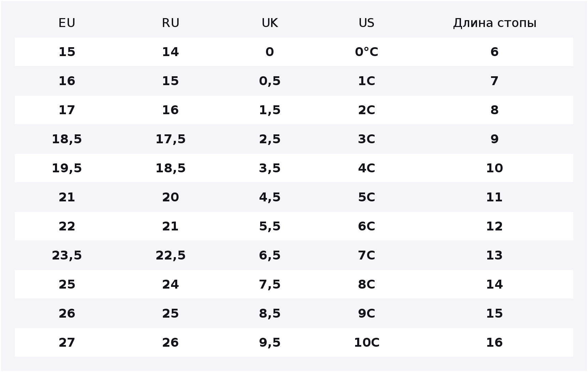The image size is (588, 372).
Task: Select the US column header
Action: click(x=366, y=23)
